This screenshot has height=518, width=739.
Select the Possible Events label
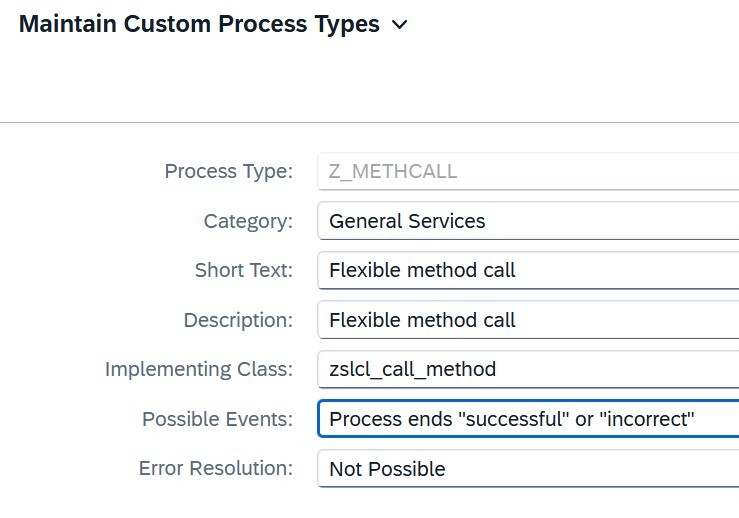tap(217, 419)
